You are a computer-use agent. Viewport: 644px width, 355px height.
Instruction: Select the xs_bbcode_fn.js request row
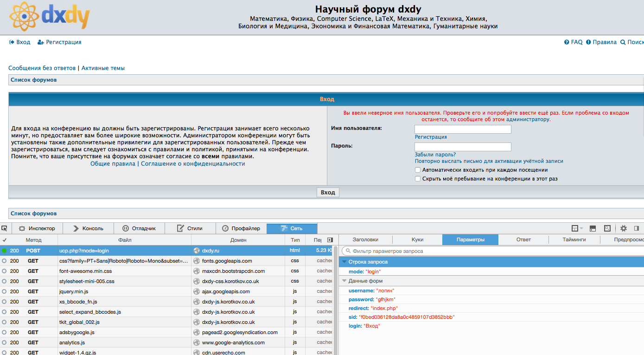(167, 302)
